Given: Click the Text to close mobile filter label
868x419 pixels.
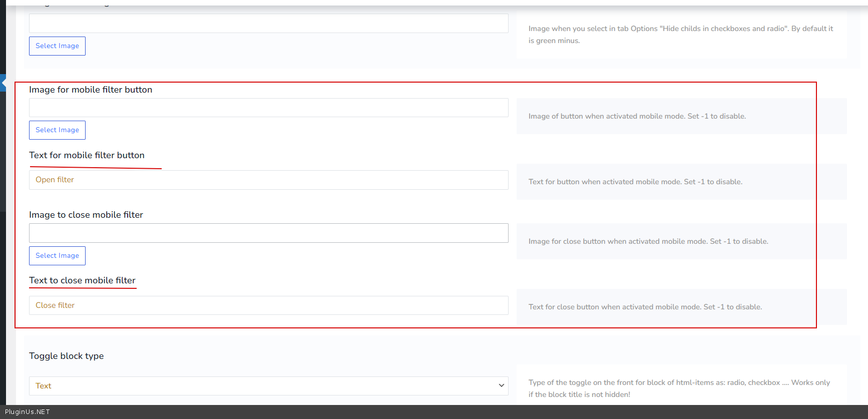Looking at the screenshot, I should tap(82, 280).
